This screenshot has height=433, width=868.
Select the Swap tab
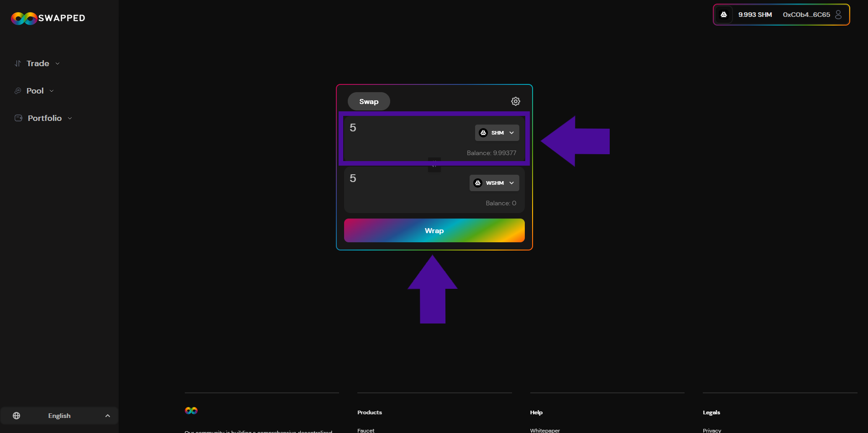[369, 101]
